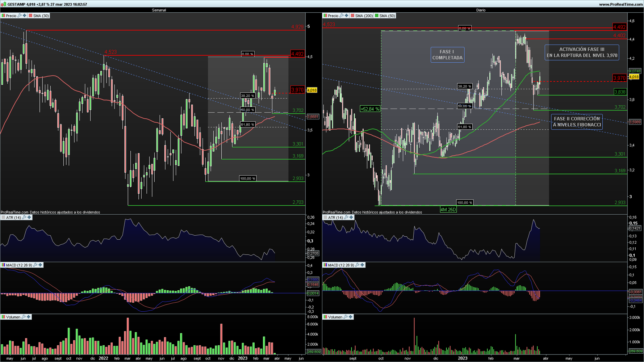Select Precio label in the Diario chart
The image size is (644, 362).
pos(333,16)
